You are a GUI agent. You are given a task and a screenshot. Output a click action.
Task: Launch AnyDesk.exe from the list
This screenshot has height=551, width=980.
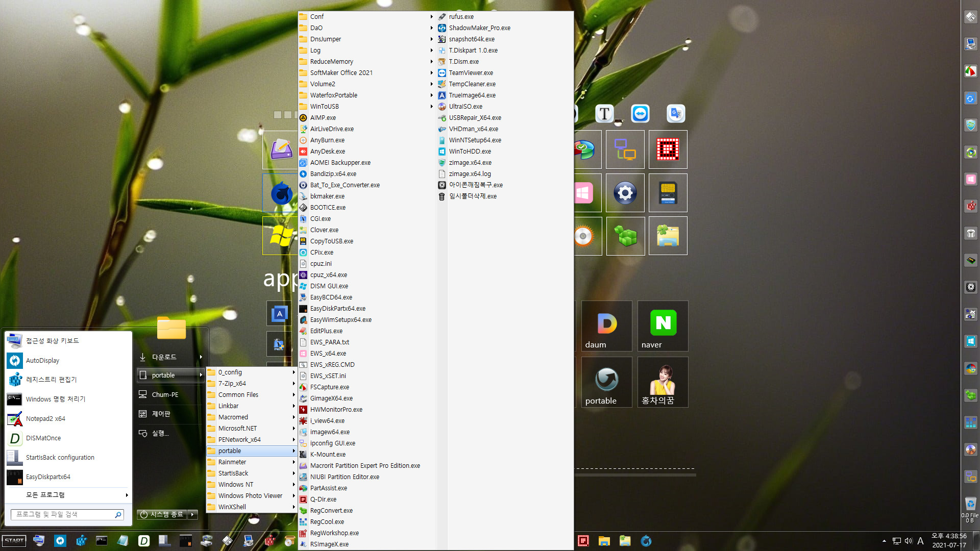point(327,152)
